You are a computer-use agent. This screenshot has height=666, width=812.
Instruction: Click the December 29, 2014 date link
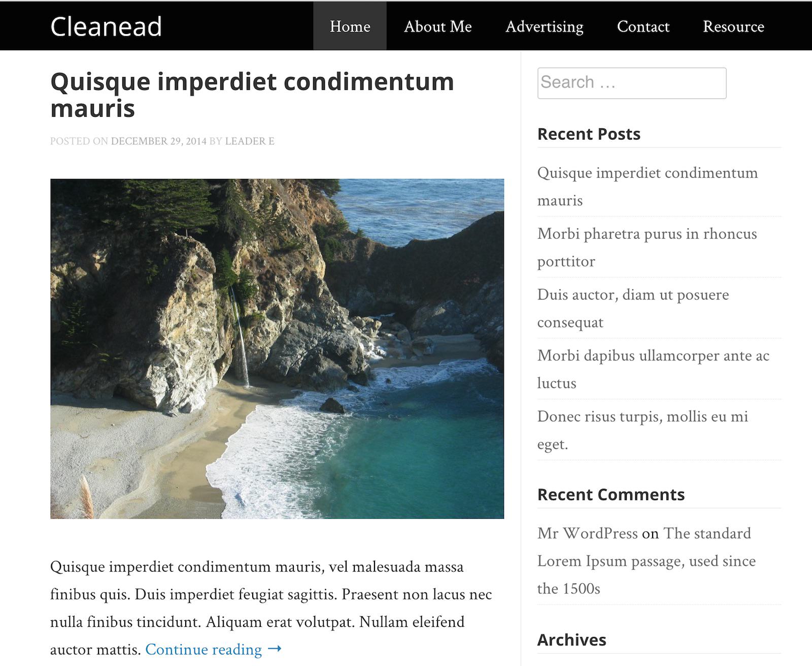click(158, 141)
